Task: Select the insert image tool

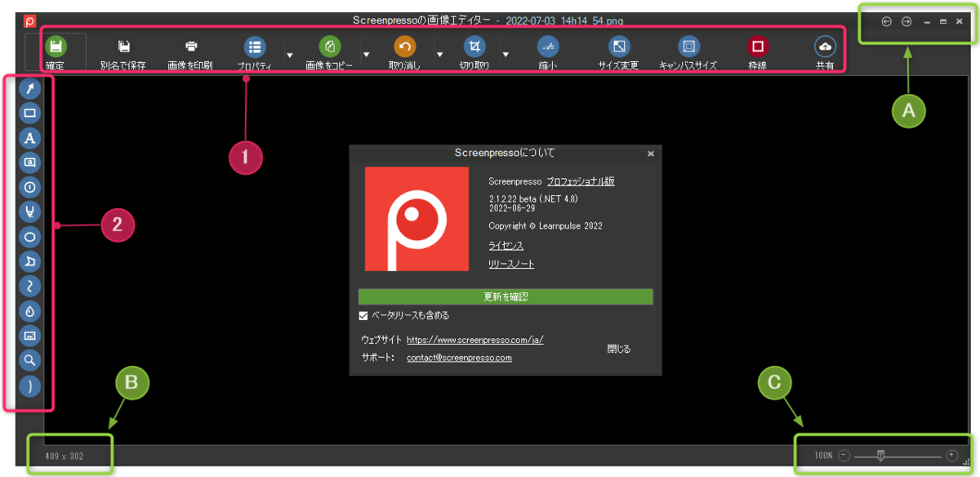Action: pyautogui.click(x=30, y=336)
